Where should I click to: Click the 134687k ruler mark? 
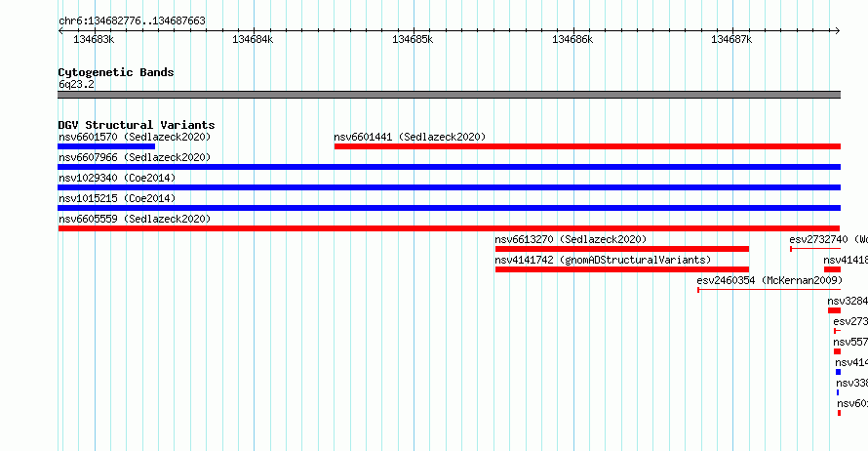pyautogui.click(x=731, y=39)
